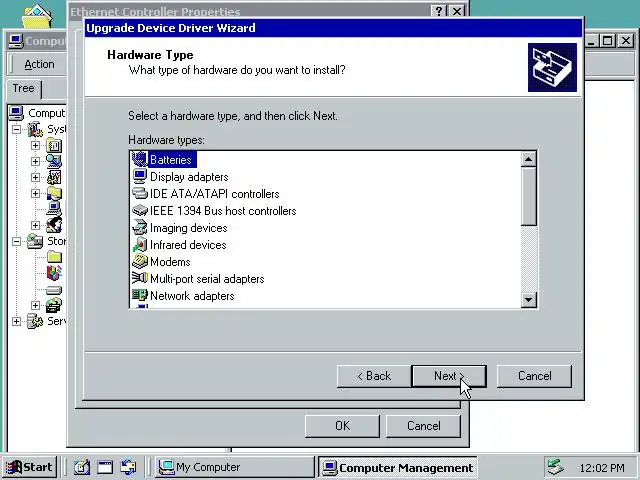Click the System Tools tree icon
The image size is (640, 480).
click(35, 129)
